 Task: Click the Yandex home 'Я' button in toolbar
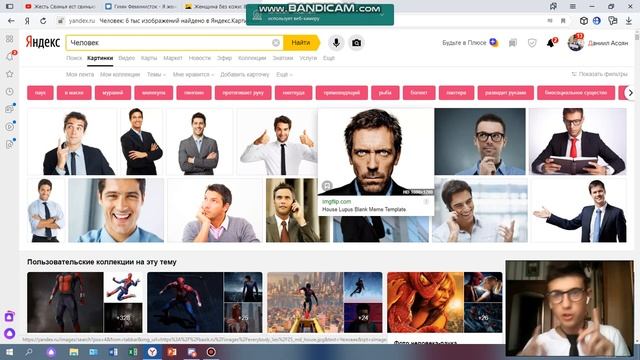point(27,20)
